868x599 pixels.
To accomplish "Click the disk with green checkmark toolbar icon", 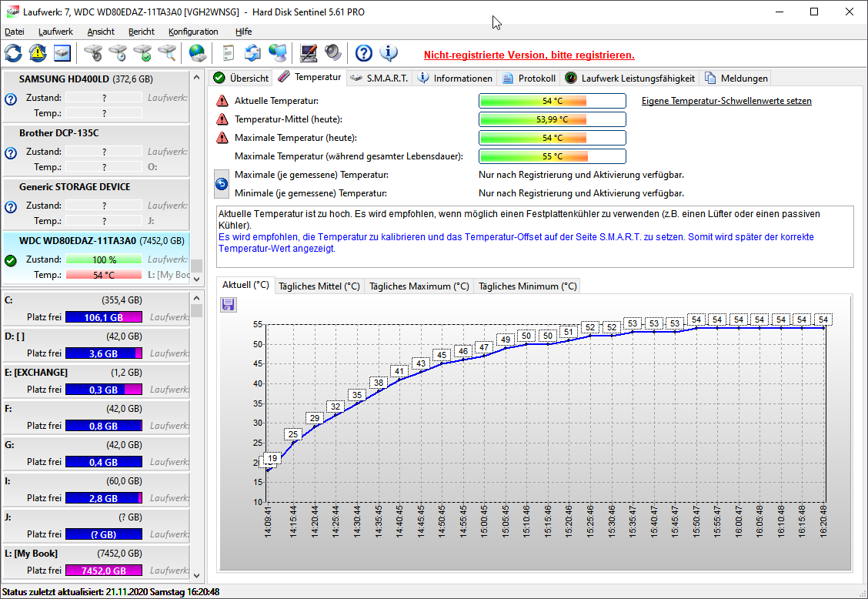I will pyautogui.click(x=142, y=52).
